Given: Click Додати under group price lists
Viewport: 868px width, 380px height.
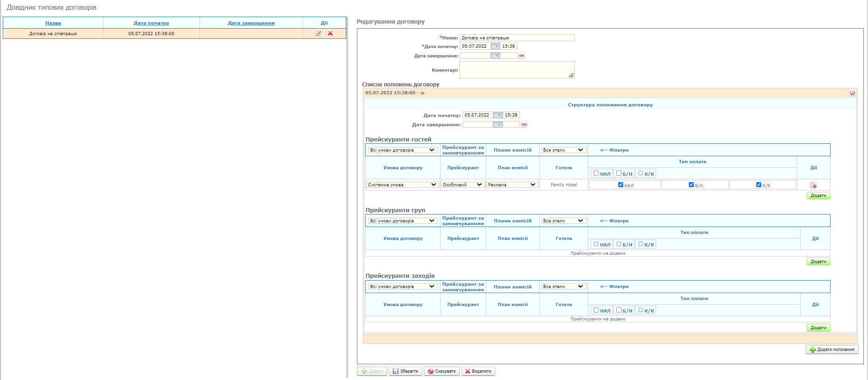Looking at the screenshot, I should [818, 262].
